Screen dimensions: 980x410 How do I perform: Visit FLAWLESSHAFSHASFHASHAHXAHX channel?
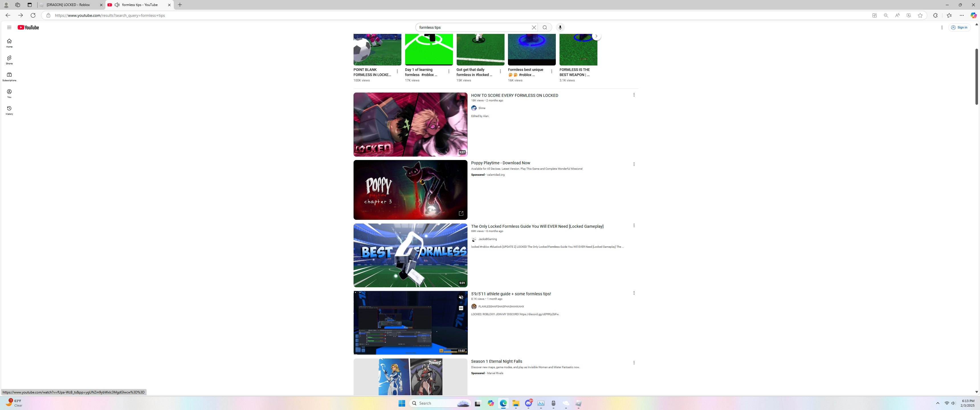501,307
